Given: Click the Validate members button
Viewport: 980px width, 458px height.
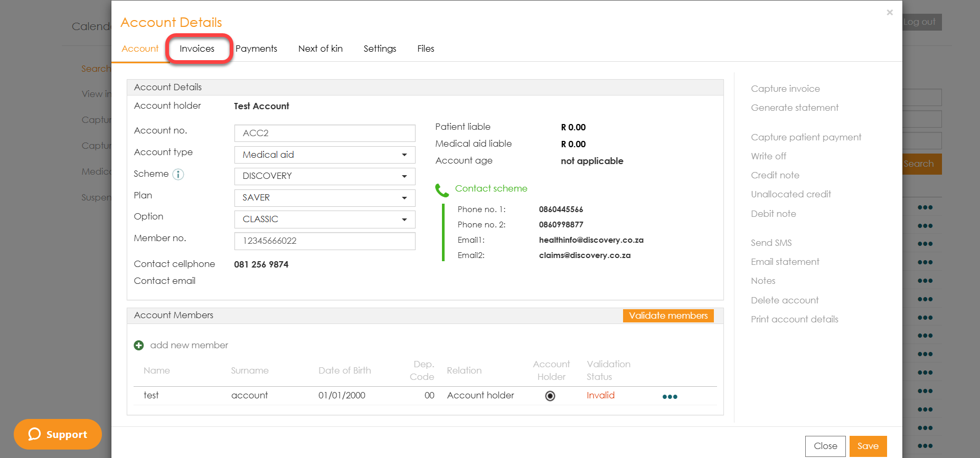Looking at the screenshot, I should point(668,316).
